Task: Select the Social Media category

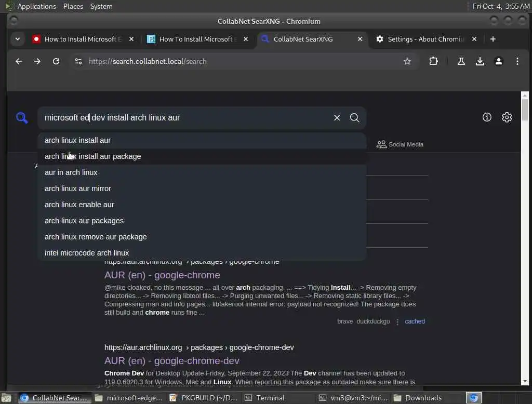Action: [400, 144]
